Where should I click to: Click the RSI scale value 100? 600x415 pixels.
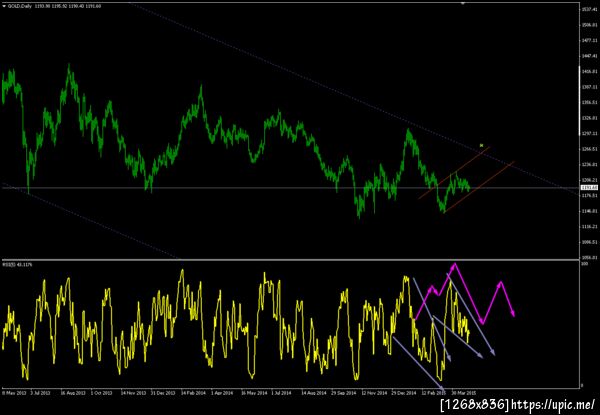coord(584,265)
